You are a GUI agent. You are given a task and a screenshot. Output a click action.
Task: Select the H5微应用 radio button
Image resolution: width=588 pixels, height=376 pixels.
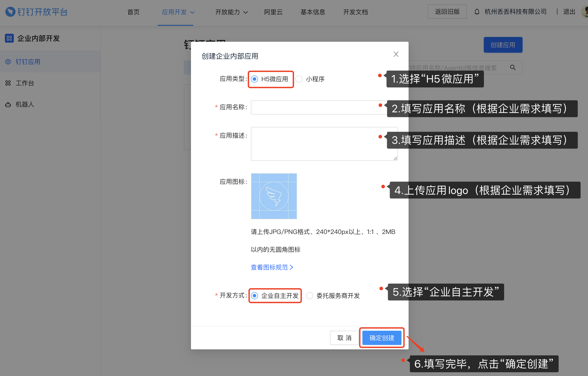pyautogui.click(x=254, y=79)
